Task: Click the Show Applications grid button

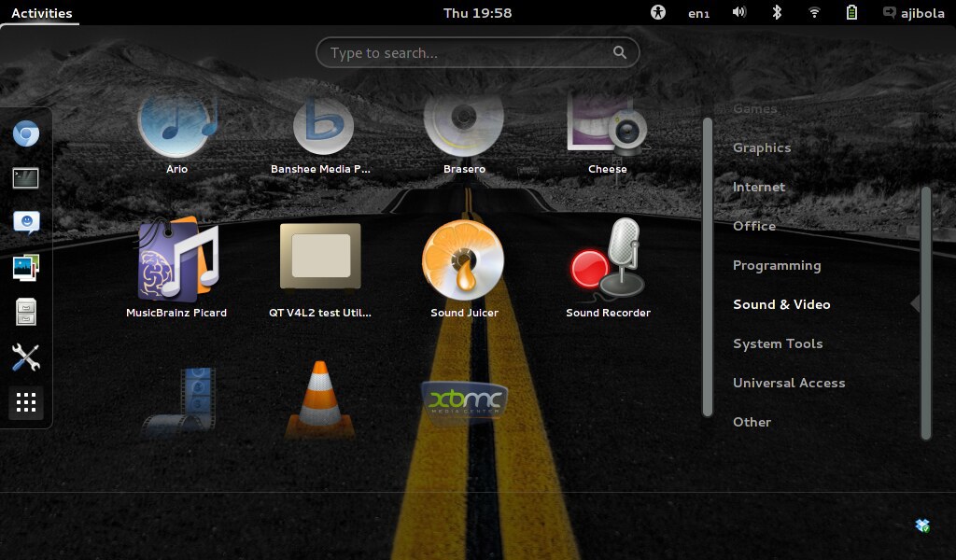Action: (x=26, y=402)
